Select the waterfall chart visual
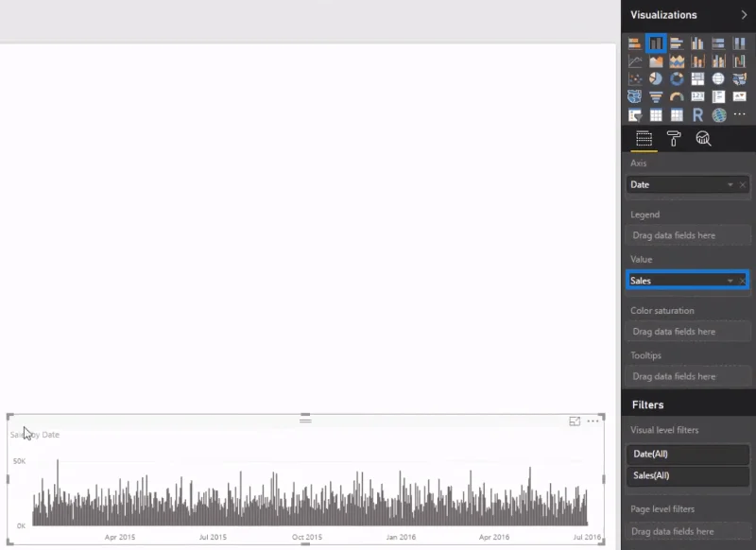 (739, 61)
